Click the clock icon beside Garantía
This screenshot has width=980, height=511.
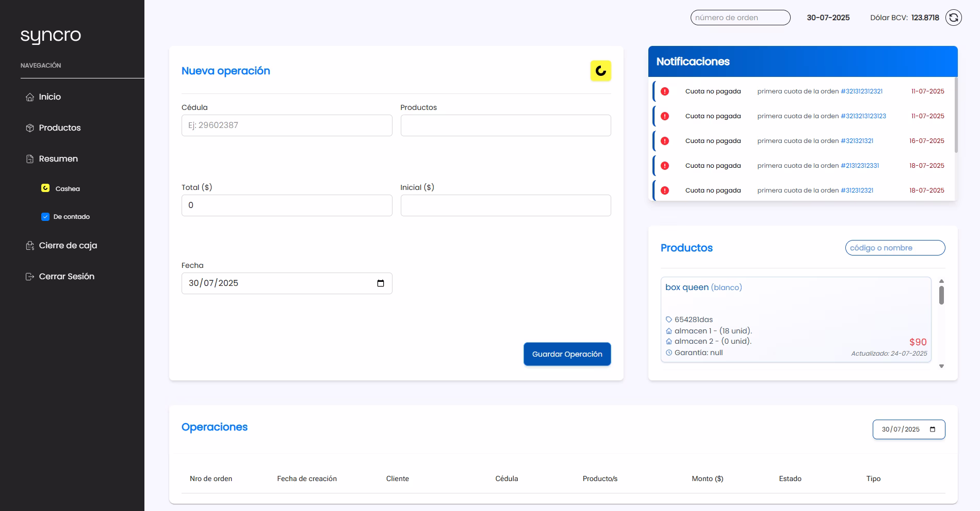point(669,353)
